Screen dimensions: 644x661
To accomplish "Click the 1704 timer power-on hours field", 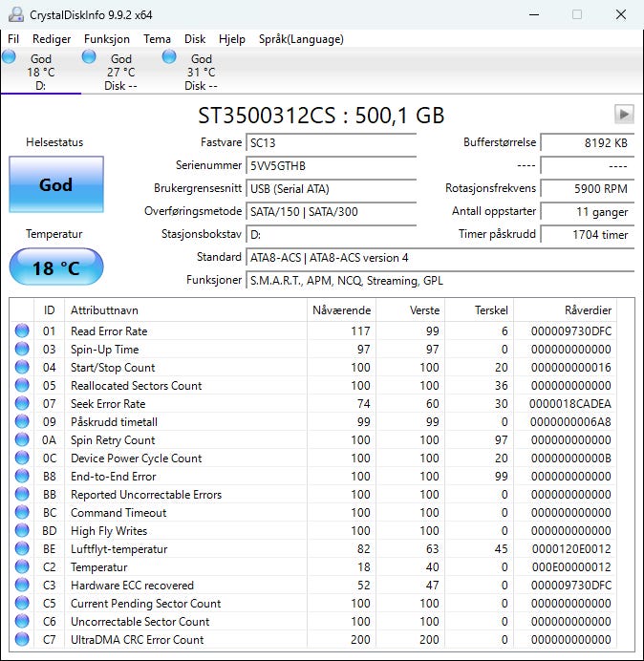I will [588, 234].
